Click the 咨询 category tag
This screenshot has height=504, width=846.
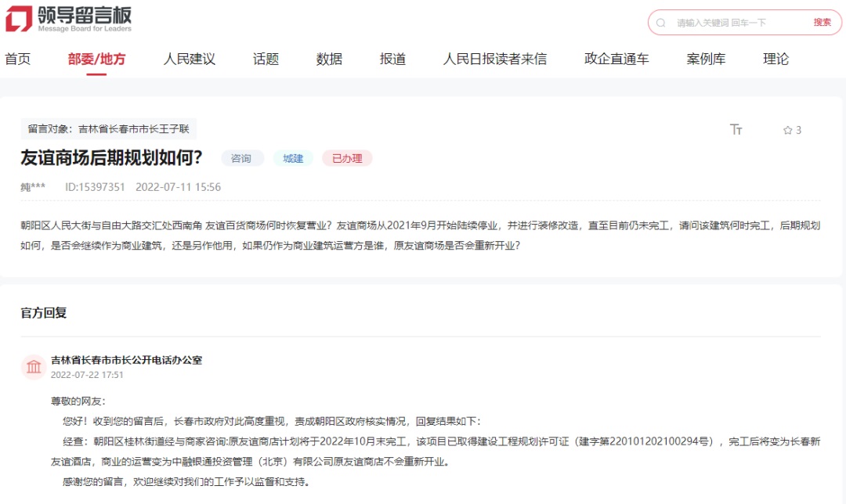pyautogui.click(x=242, y=159)
